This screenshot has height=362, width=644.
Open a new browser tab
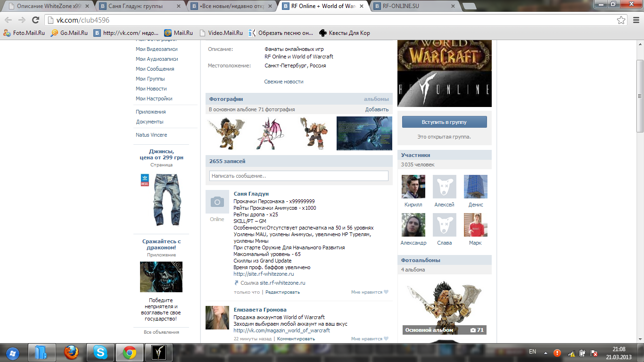coord(469,6)
